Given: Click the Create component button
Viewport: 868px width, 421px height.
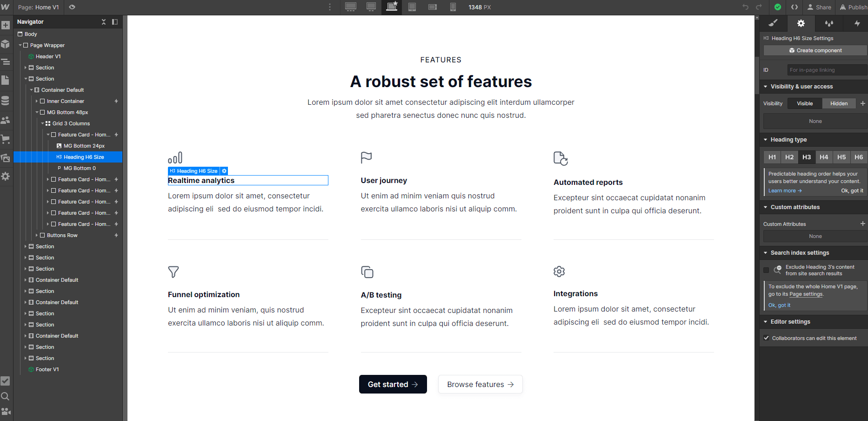Looking at the screenshot, I should (x=815, y=50).
